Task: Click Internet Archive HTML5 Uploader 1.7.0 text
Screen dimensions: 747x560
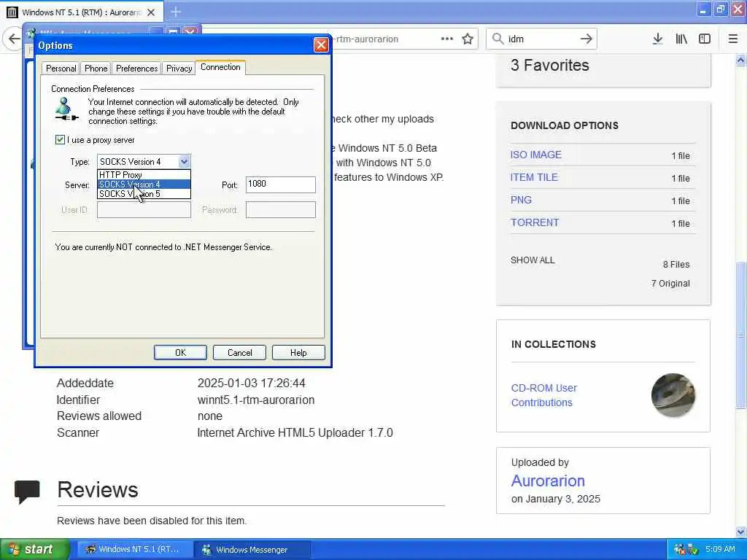Action: 295,432
